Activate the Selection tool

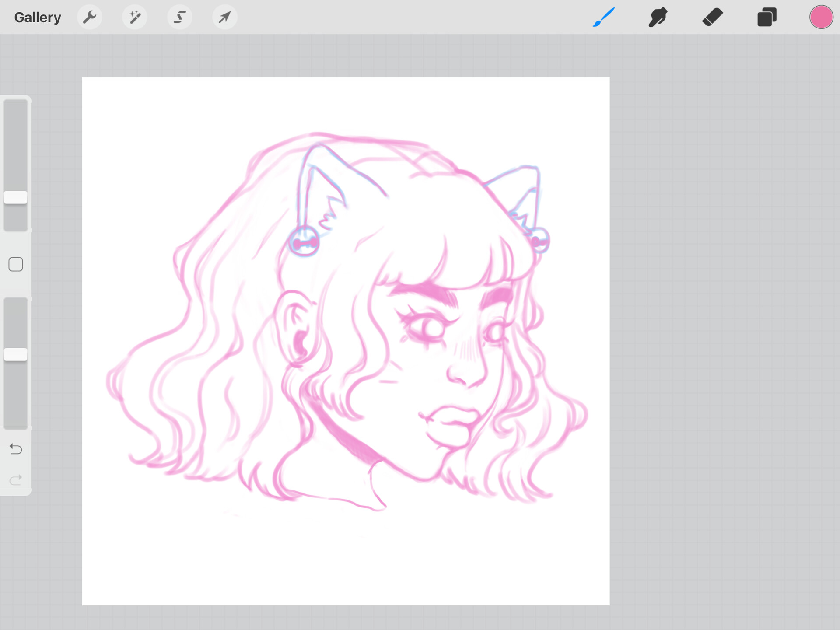click(180, 17)
